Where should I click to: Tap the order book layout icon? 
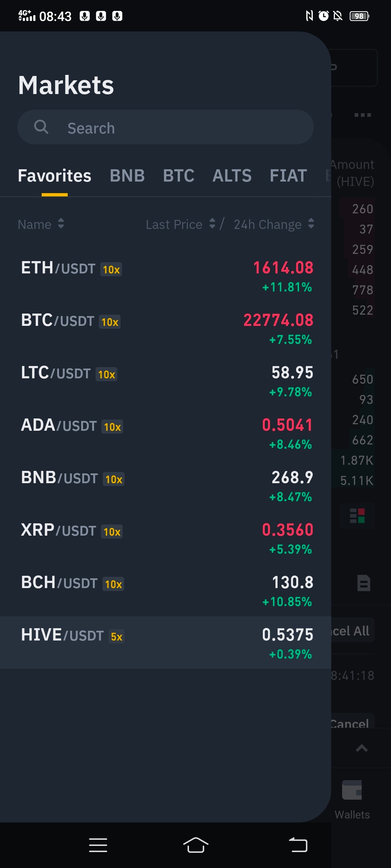pos(357,516)
